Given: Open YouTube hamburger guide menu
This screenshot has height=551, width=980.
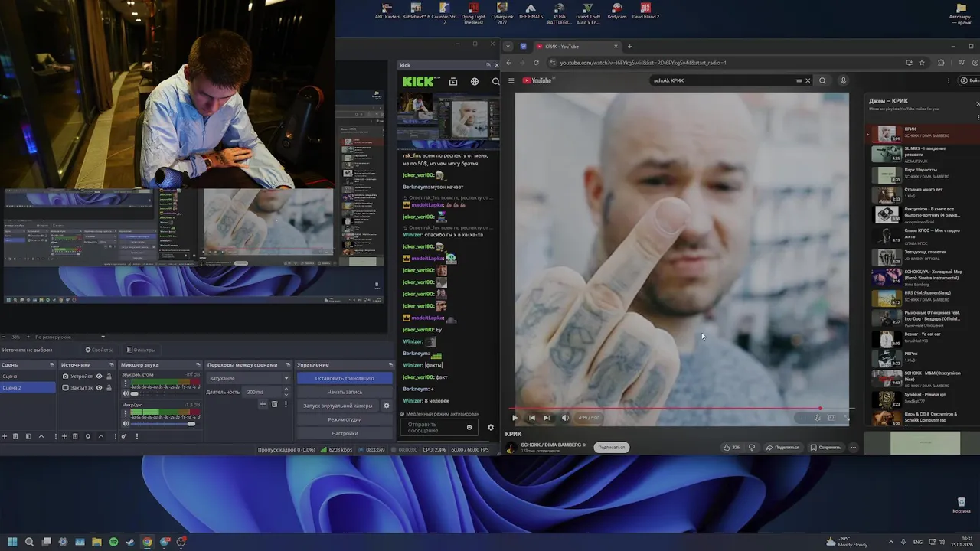Looking at the screenshot, I should pyautogui.click(x=512, y=80).
